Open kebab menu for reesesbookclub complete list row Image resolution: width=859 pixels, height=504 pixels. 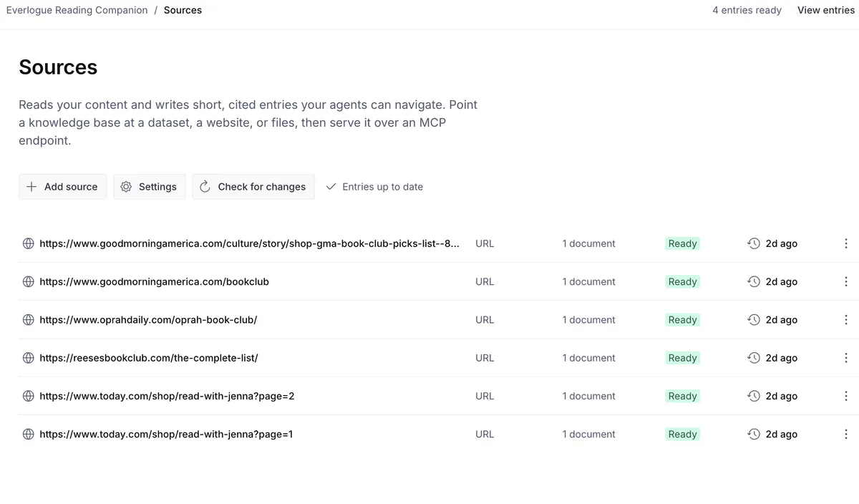click(x=846, y=357)
